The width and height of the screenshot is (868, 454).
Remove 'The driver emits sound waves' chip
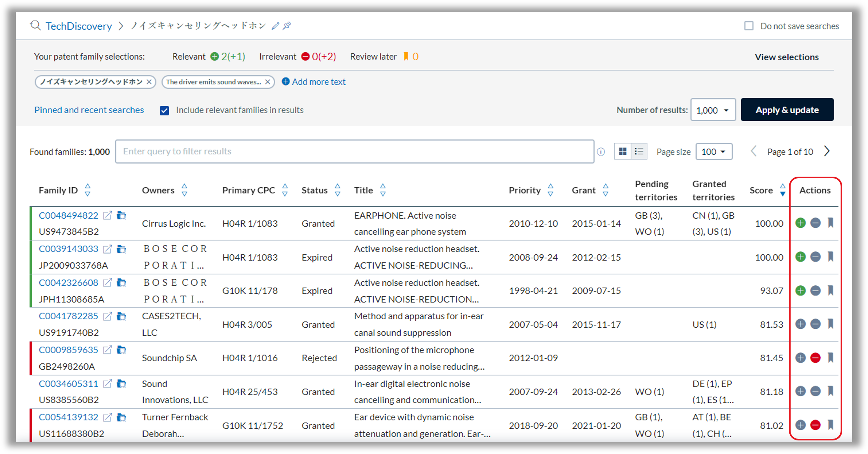pos(267,82)
